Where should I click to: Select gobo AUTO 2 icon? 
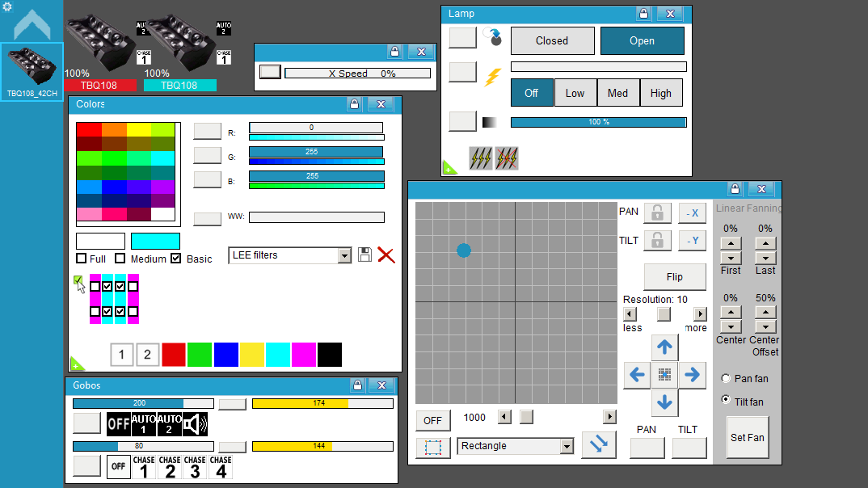(170, 424)
